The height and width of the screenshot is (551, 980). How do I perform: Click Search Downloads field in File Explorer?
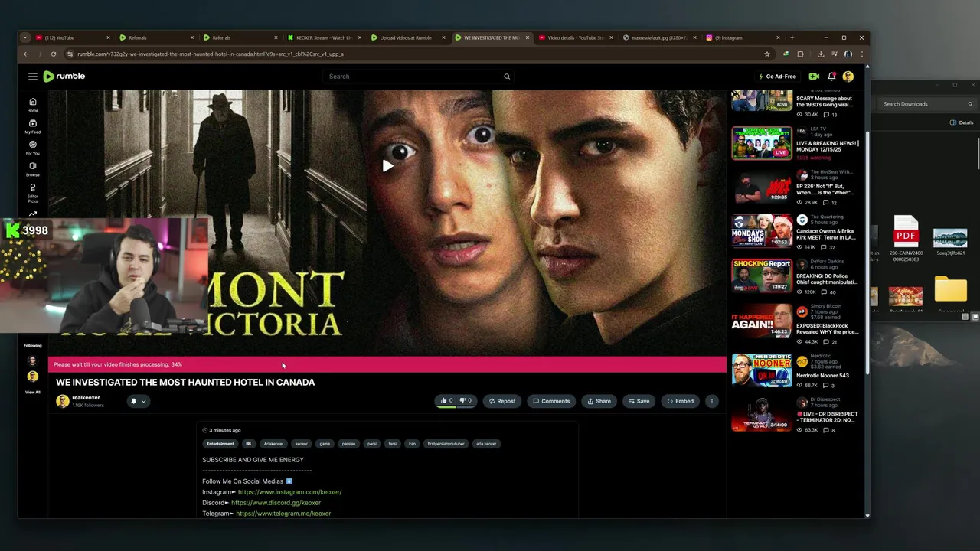point(926,104)
